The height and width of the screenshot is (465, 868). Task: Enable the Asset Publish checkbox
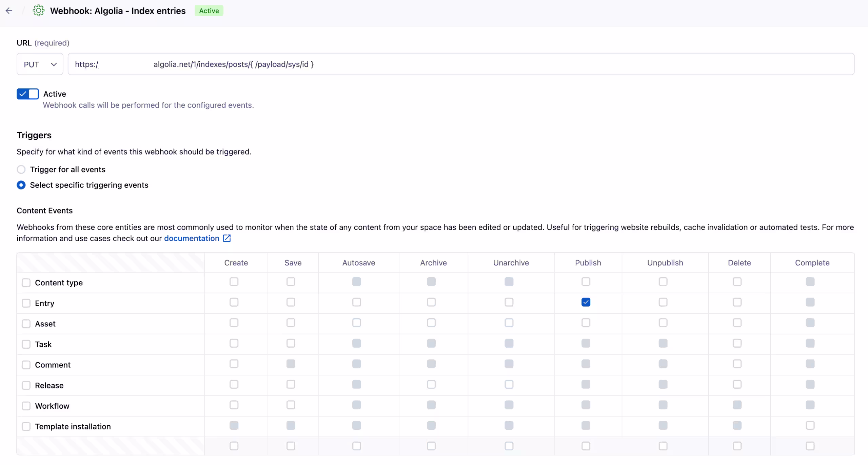coord(586,323)
